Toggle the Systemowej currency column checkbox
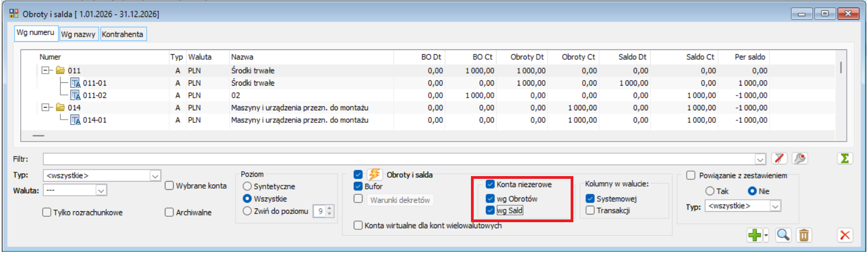This screenshot has width=868, height=254. coord(590,199)
